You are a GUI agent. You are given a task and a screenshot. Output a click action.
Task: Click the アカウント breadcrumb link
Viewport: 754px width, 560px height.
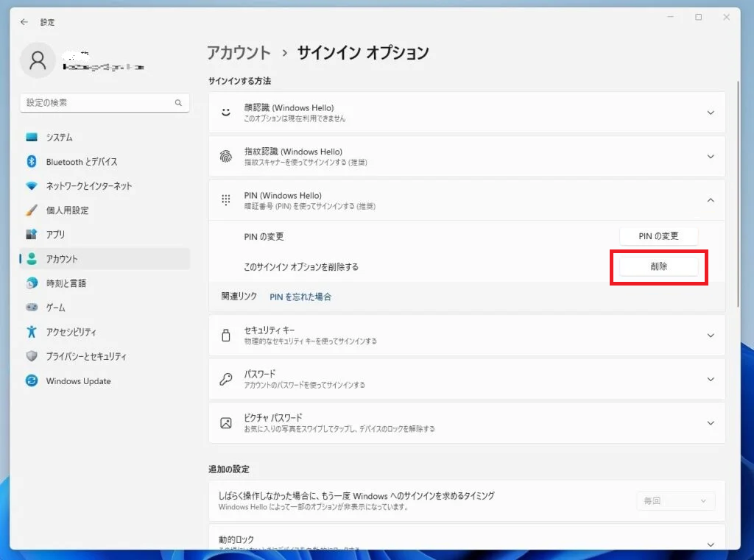pos(239,52)
